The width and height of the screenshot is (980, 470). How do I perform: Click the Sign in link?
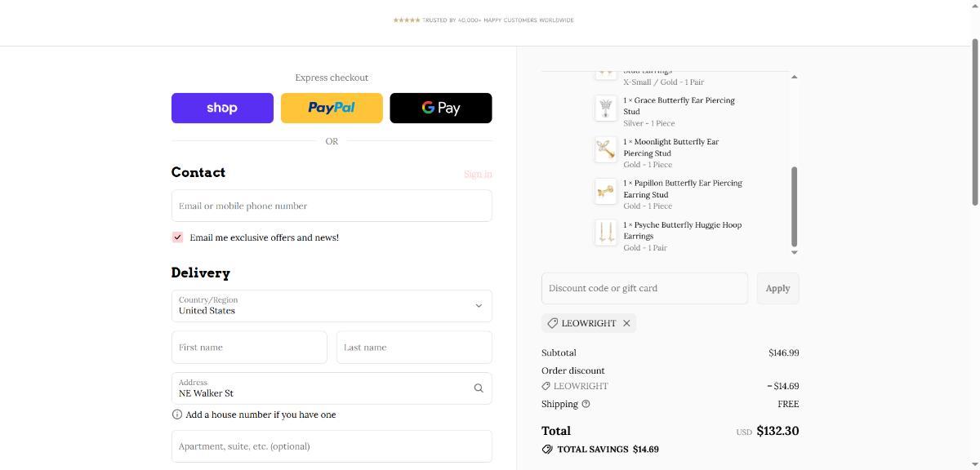click(478, 174)
